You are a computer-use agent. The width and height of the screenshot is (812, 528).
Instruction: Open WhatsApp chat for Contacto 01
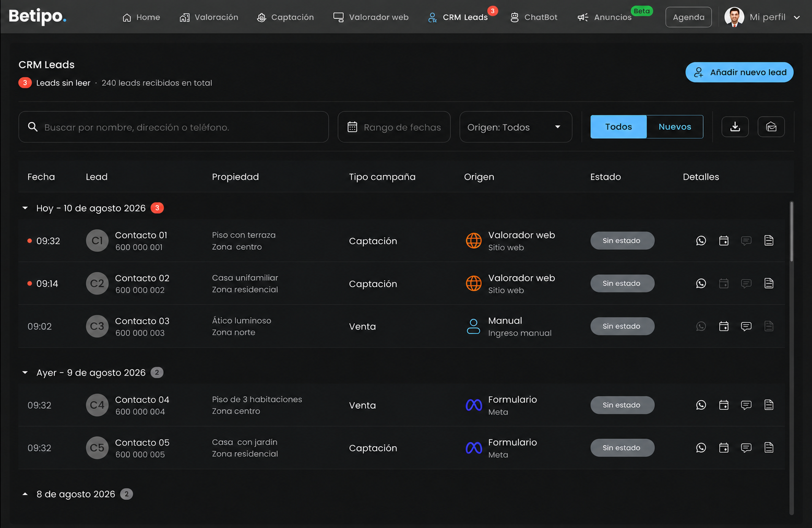pos(701,241)
